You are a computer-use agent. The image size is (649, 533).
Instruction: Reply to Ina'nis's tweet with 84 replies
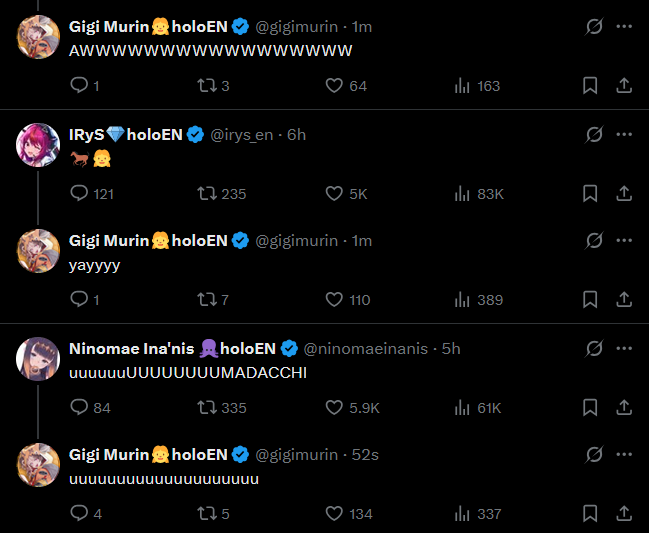pos(80,407)
